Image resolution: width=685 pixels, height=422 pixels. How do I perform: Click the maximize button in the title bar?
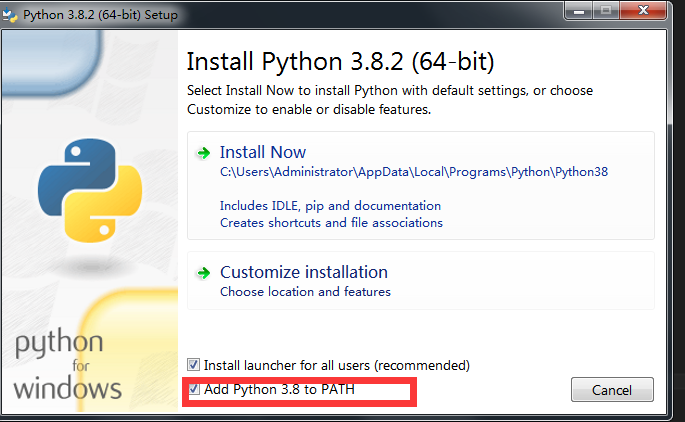604,12
